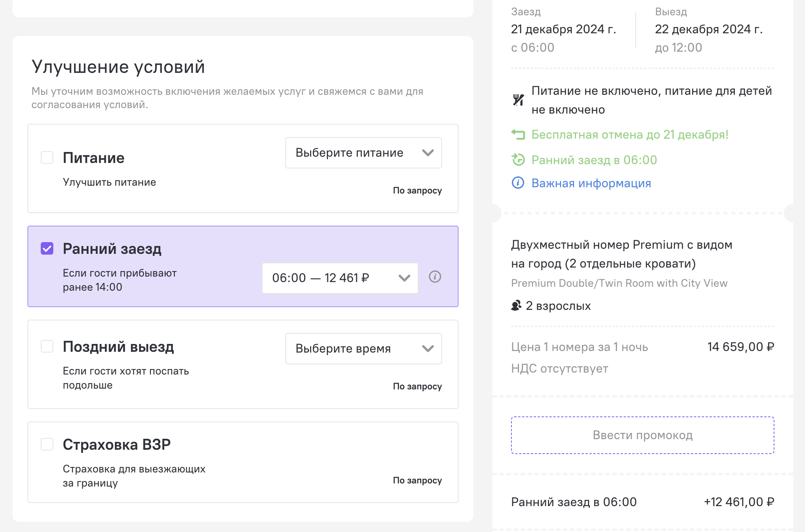Click По запросу in Питание card
Viewport: 805px width, 532px height.
click(417, 190)
